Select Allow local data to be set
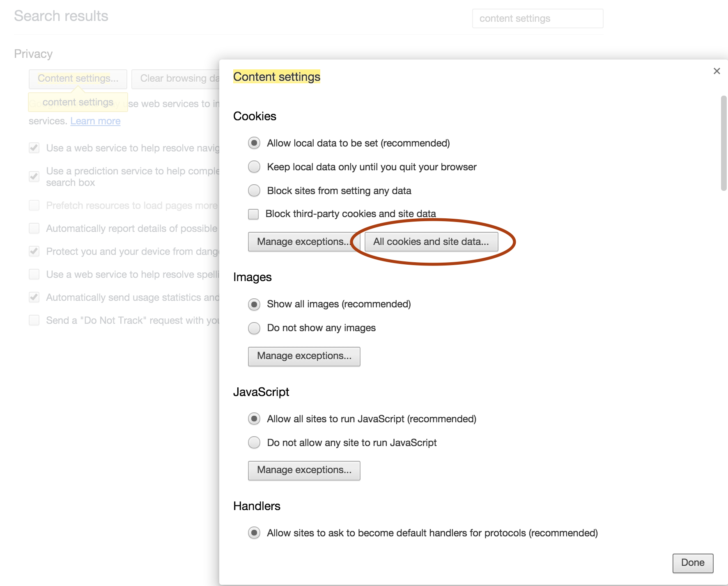 254,143
